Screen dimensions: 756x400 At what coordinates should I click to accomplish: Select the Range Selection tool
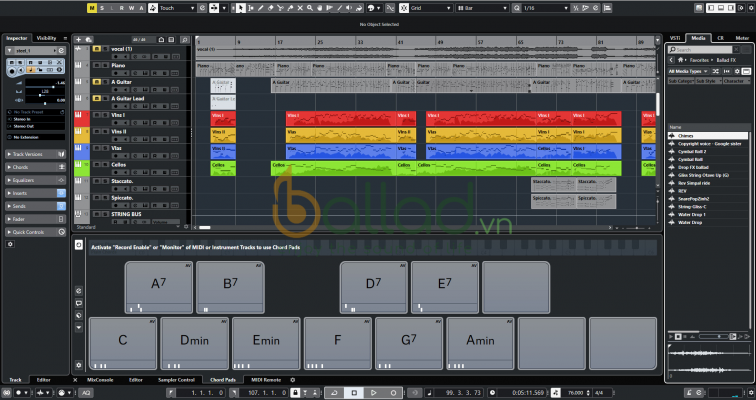(250, 8)
